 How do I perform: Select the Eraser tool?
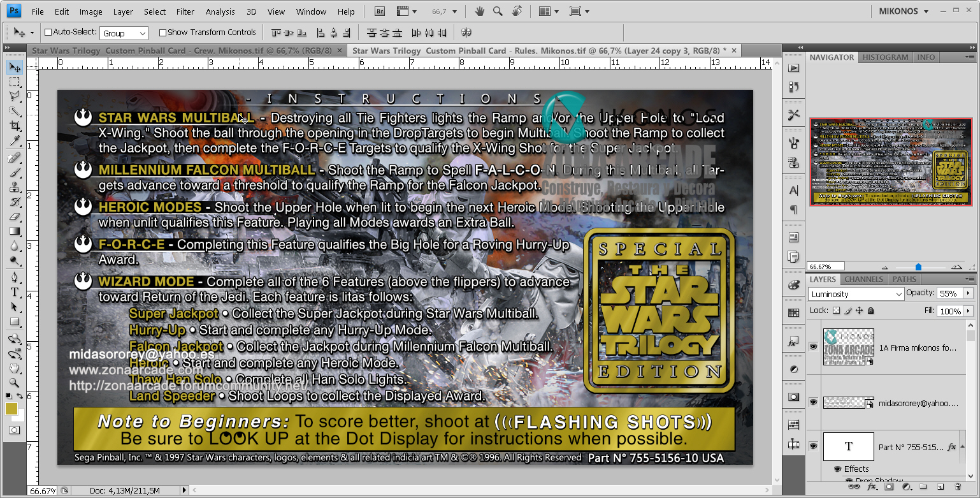tap(15, 217)
